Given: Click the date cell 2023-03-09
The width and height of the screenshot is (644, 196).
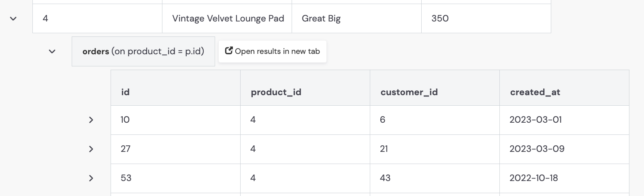Looking at the screenshot, I should [564, 149].
